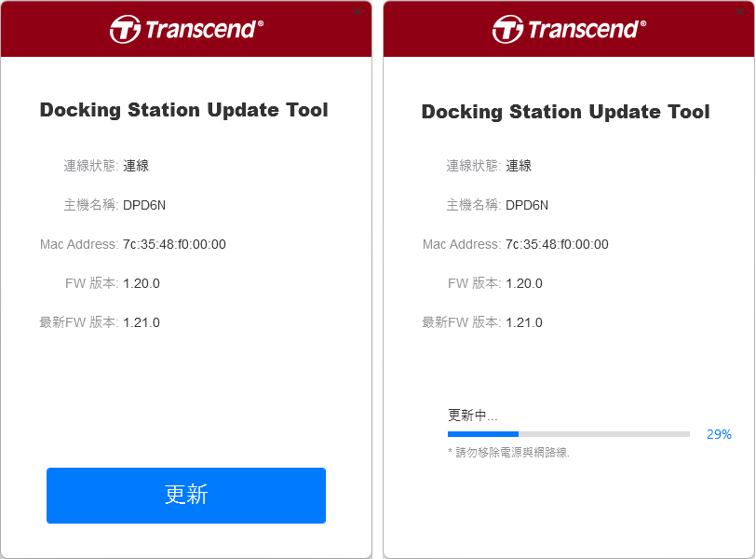
Task: Close the window showing update progress
Action: click(x=740, y=11)
